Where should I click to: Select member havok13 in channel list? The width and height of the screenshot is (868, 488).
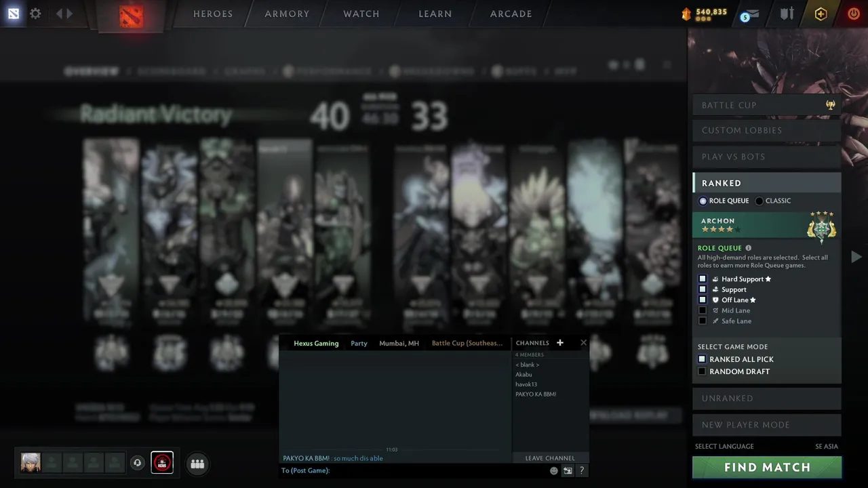pos(526,384)
